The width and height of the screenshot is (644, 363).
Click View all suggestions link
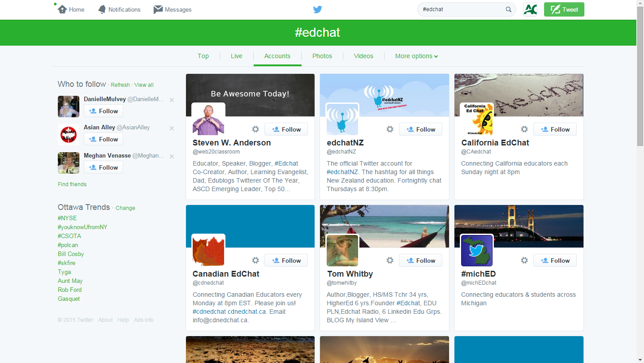[144, 85]
